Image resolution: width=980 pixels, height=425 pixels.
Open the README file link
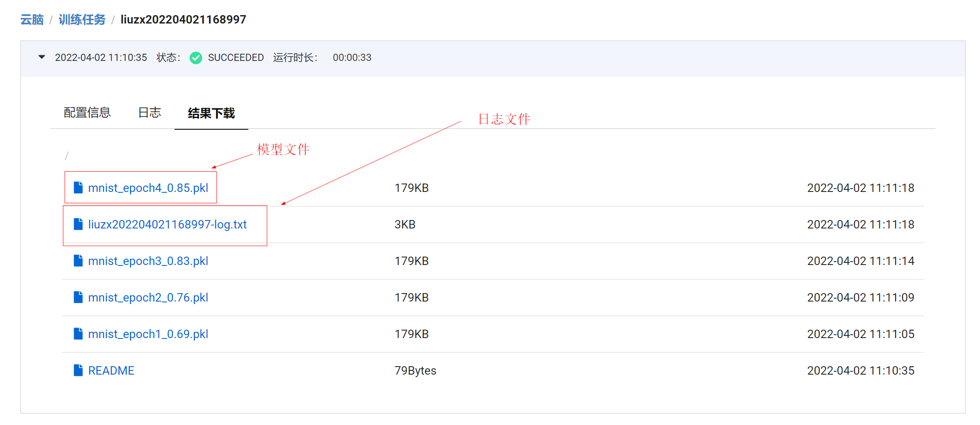tap(111, 371)
